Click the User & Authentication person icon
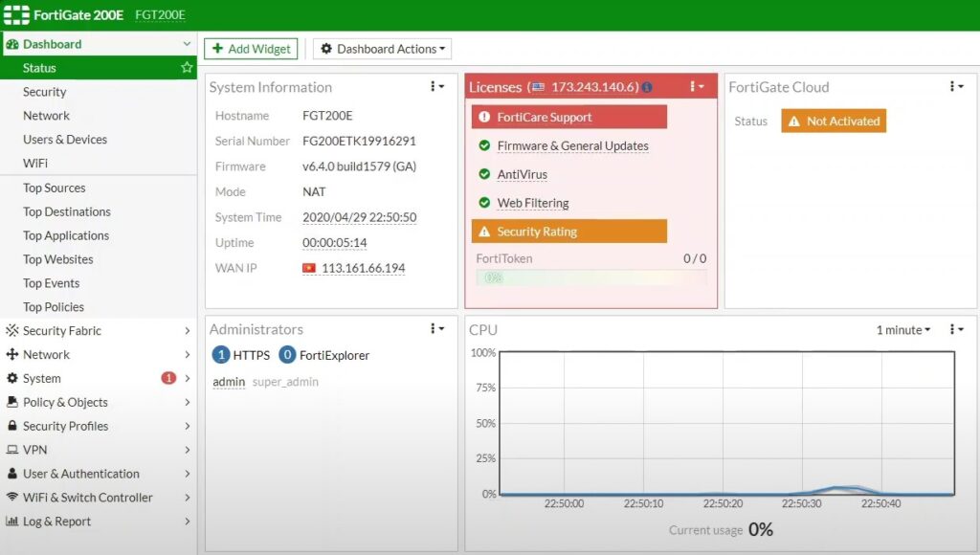This screenshot has width=980, height=555. pyautogui.click(x=11, y=474)
